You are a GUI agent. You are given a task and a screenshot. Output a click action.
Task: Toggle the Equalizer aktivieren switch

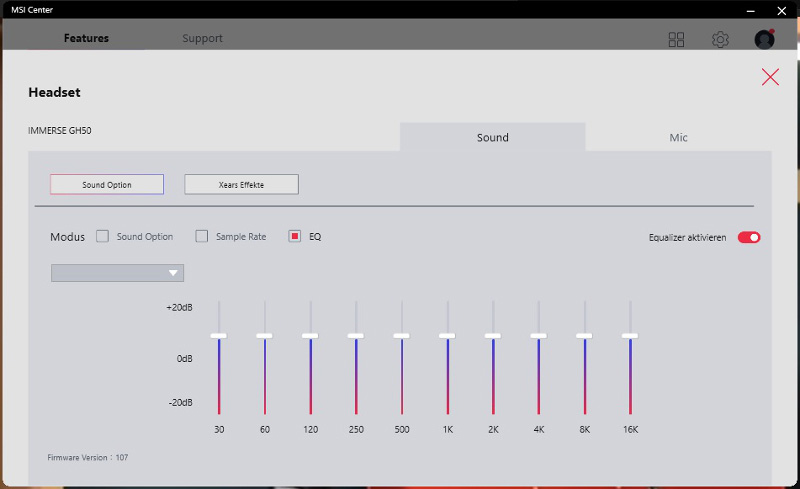pyautogui.click(x=748, y=237)
